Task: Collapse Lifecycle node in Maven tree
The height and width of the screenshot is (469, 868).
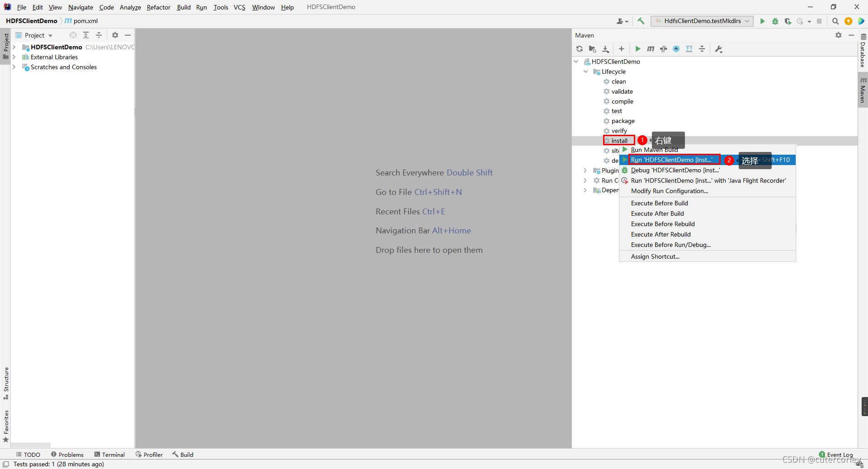Action: [586, 71]
